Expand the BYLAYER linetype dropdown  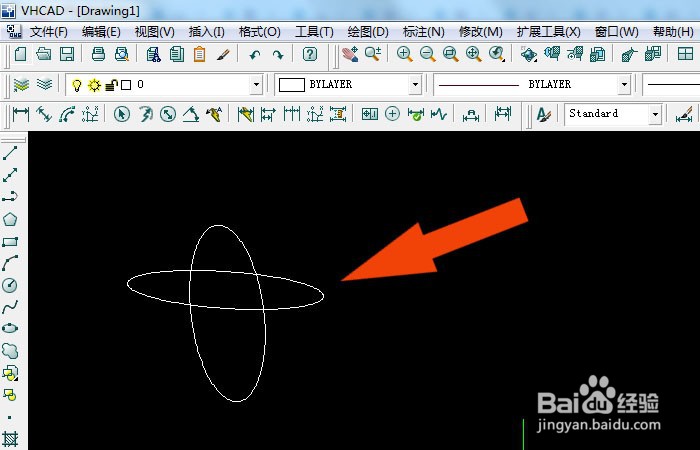pos(624,84)
